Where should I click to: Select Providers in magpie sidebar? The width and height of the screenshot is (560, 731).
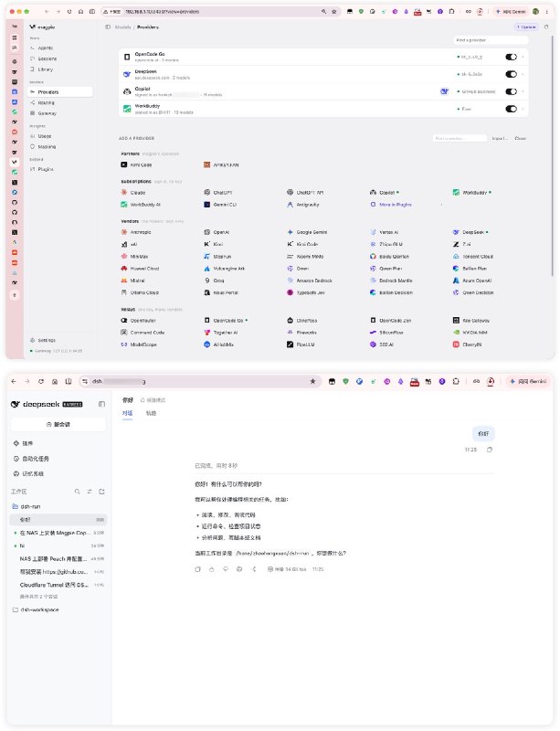coord(59,92)
